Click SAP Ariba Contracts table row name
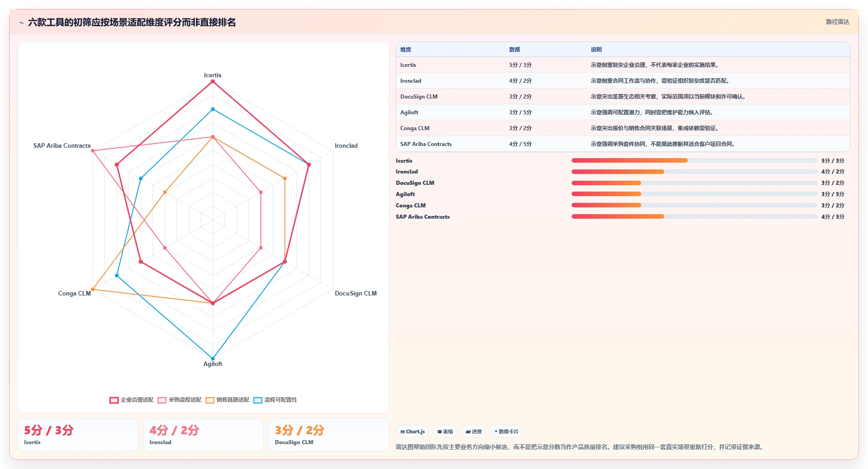The image size is (868, 469). (426, 144)
